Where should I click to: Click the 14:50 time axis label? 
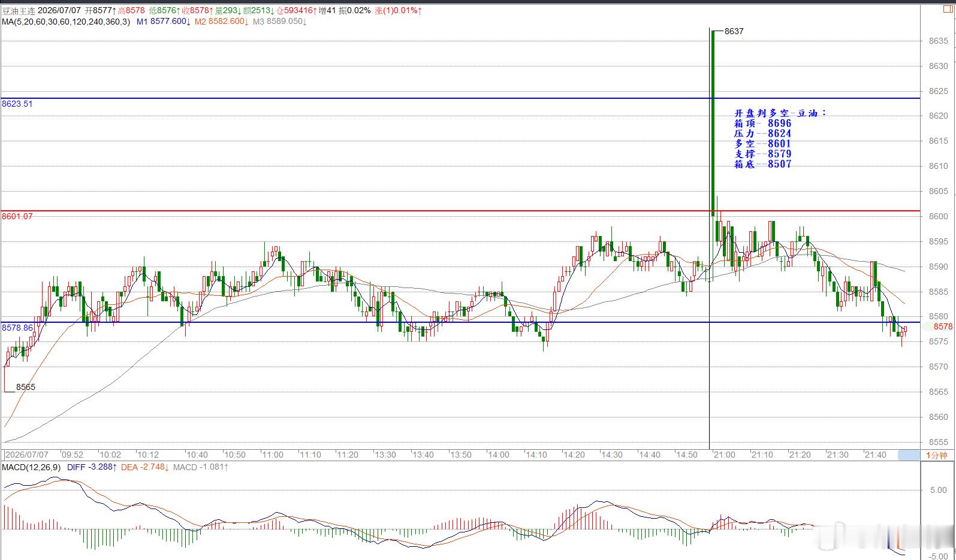point(687,455)
